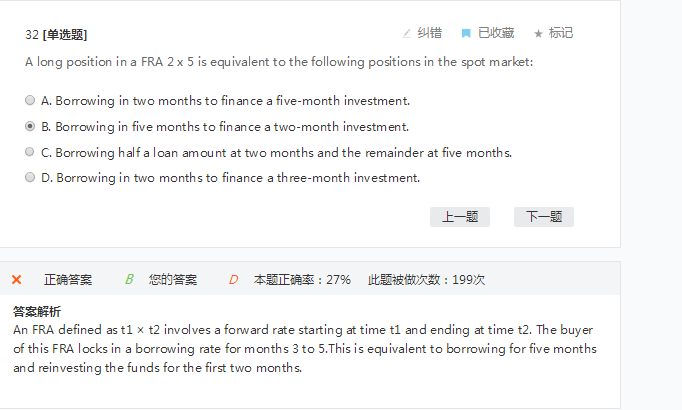Click the 您的答案 your answer label
The image size is (682, 410).
pyautogui.click(x=173, y=280)
